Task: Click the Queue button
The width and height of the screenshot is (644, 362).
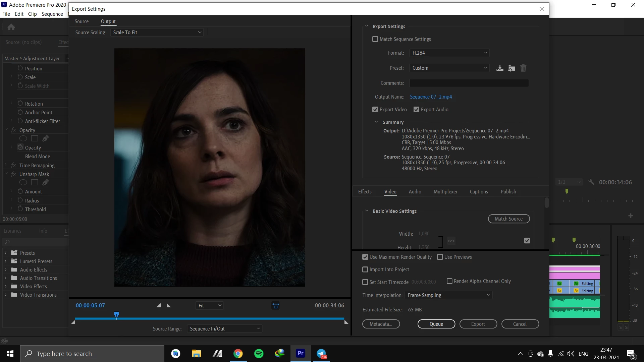Action: pos(436,324)
